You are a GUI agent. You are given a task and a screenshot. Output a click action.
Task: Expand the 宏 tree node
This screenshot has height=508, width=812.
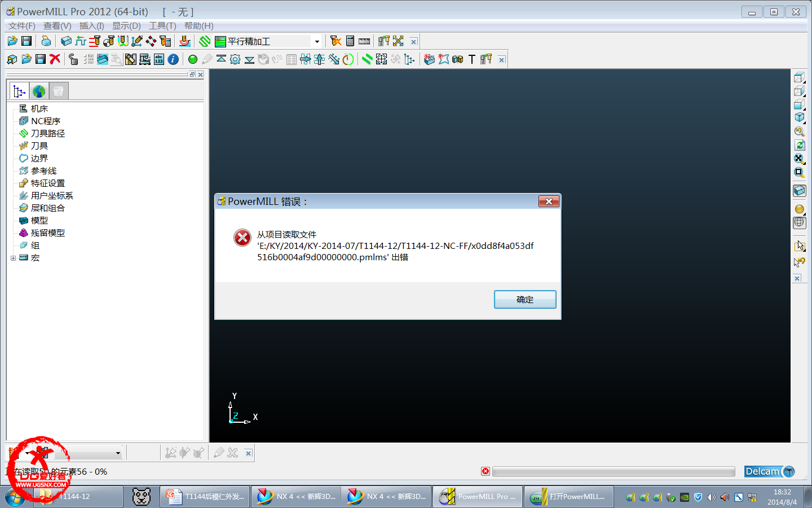click(x=13, y=258)
